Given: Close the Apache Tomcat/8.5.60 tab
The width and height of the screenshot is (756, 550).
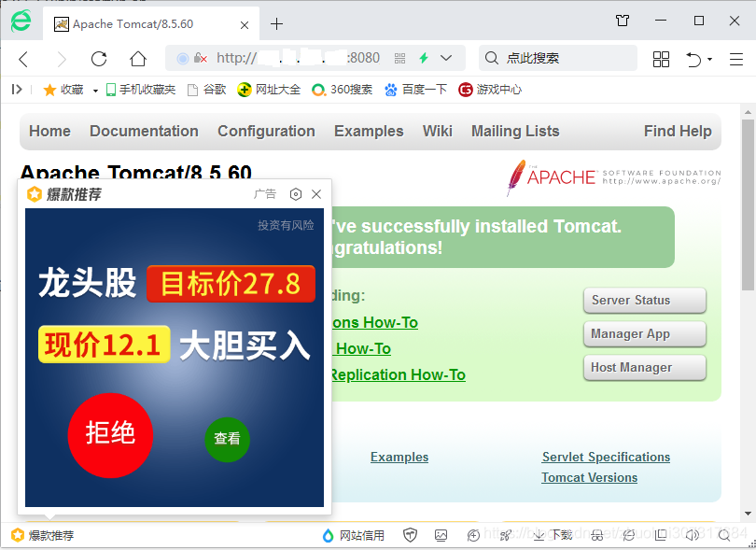Looking at the screenshot, I should click(245, 24).
